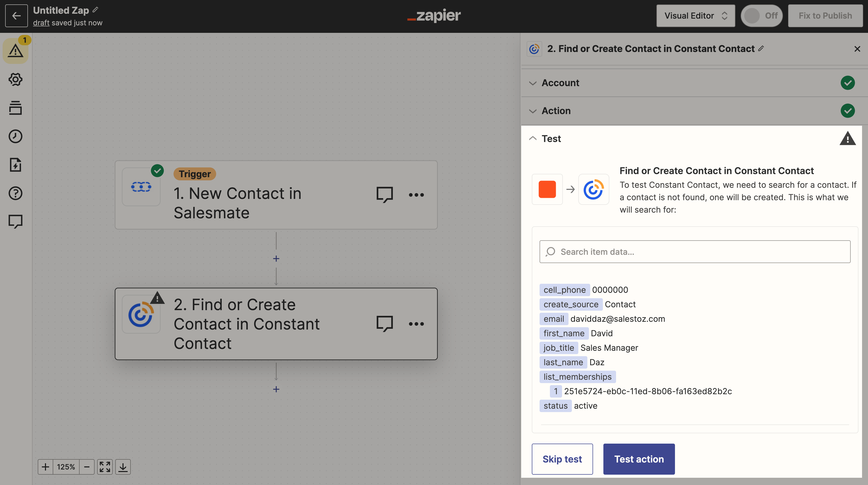Select step 2 Find or Create Contact card

(276, 324)
